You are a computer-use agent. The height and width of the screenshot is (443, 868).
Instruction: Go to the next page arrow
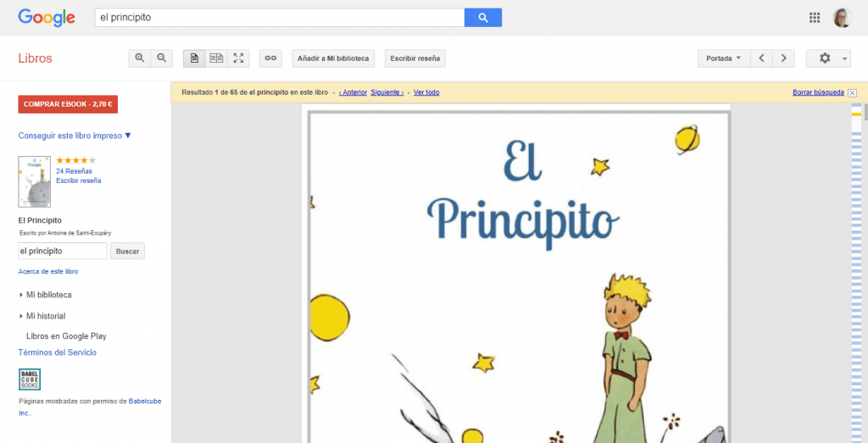pyautogui.click(x=783, y=58)
